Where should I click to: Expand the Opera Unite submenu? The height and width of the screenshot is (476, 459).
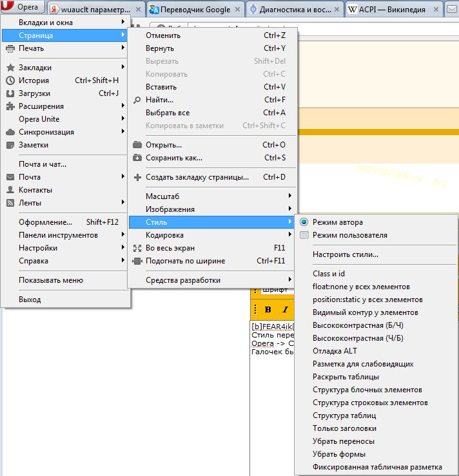point(64,119)
